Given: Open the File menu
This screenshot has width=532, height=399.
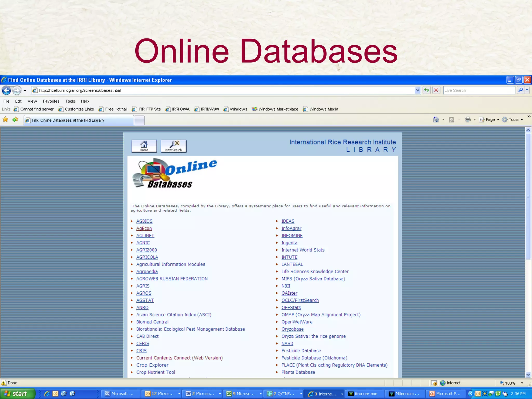Looking at the screenshot, I should [6, 101].
